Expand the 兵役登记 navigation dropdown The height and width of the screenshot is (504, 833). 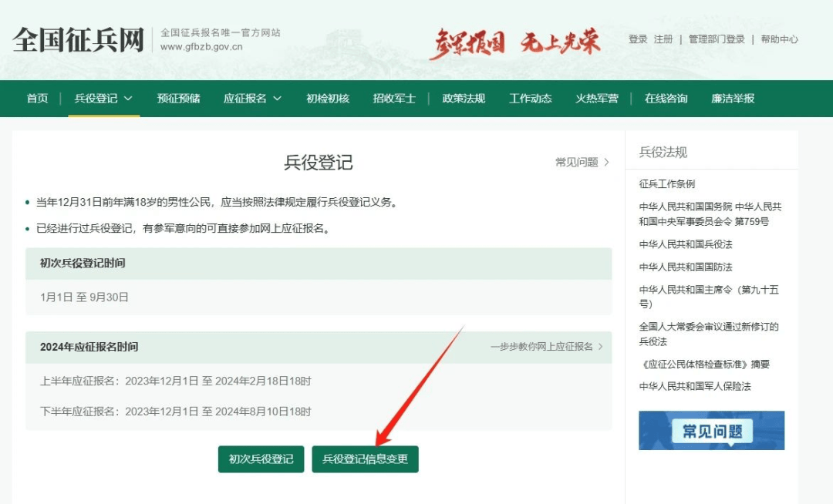(101, 99)
